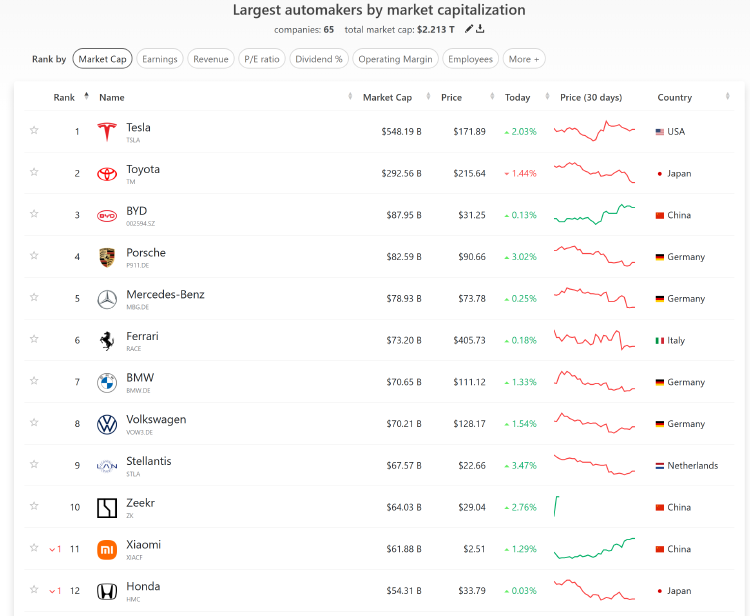Viewport: 750px width, 616px height.
Task: Open the Mercedes-Benz company page
Action: pyautogui.click(x=165, y=295)
